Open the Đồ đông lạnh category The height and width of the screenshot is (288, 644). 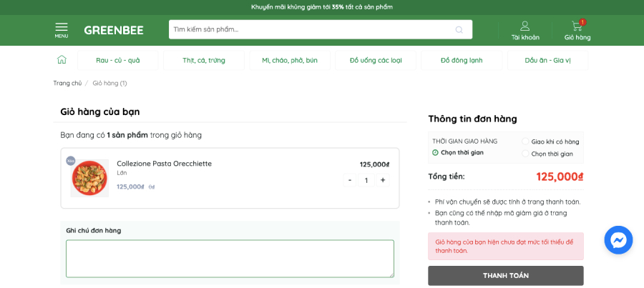462,60
